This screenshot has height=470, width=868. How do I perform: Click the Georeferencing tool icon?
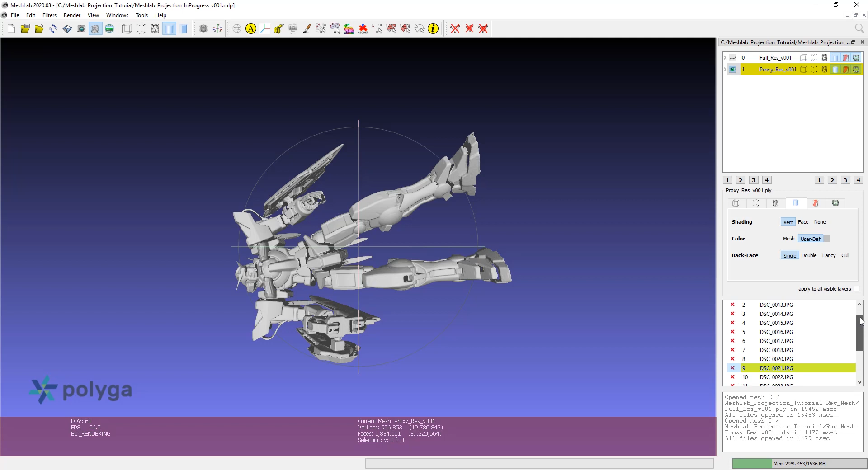tap(363, 29)
